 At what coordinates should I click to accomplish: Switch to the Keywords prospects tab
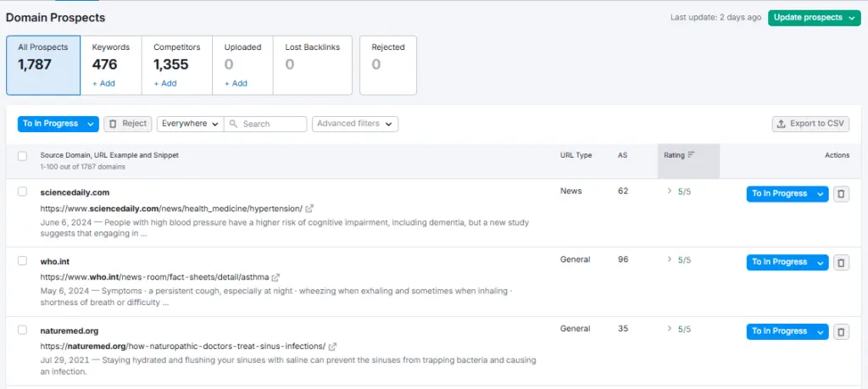[x=111, y=64]
